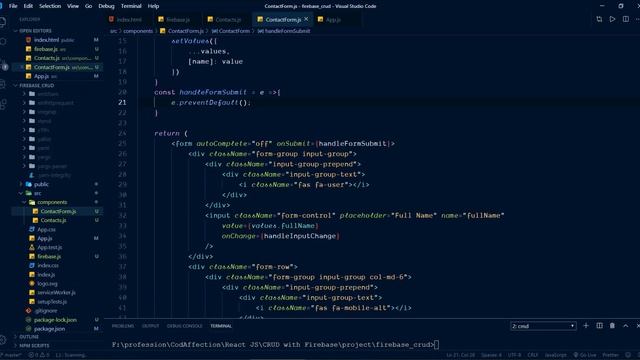The image size is (640, 360).
Task: Click App.css file icon in explorer
Action: pos(32,229)
